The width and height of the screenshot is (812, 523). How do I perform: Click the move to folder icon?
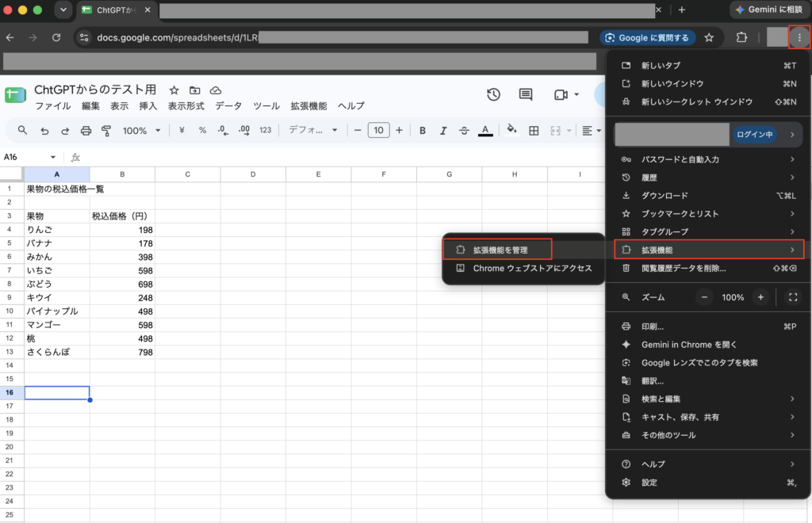(x=195, y=90)
